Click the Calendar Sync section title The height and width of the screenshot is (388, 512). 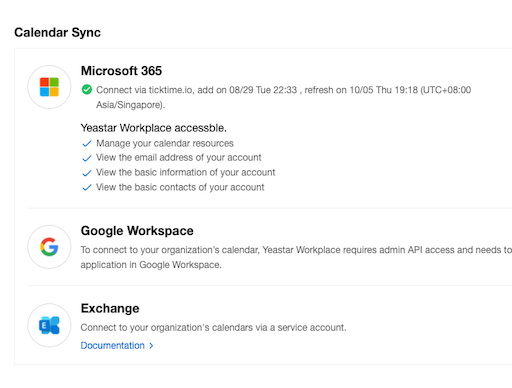(57, 32)
